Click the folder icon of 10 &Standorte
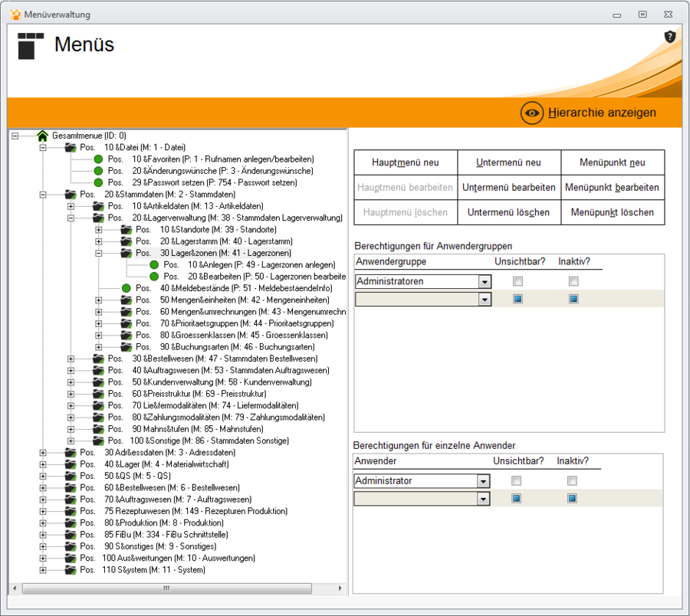 (127, 230)
